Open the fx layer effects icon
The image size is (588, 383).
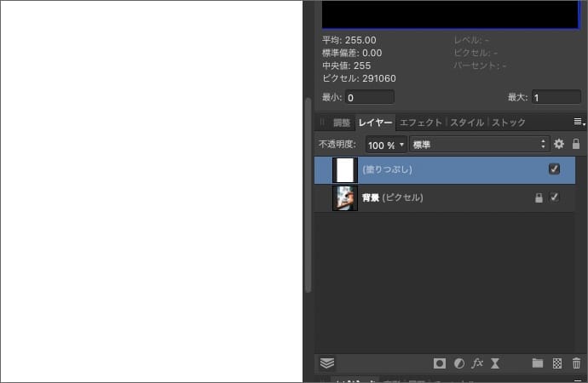click(x=477, y=363)
